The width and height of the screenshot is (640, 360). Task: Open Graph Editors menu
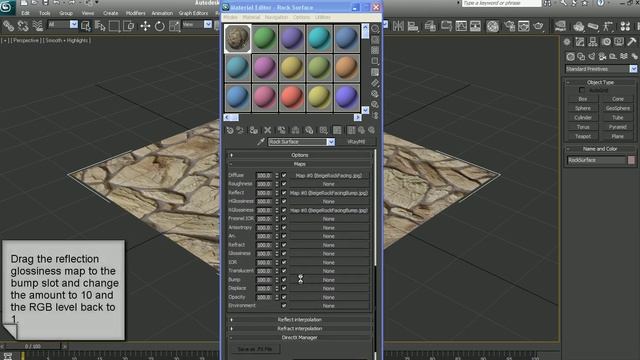click(x=193, y=13)
